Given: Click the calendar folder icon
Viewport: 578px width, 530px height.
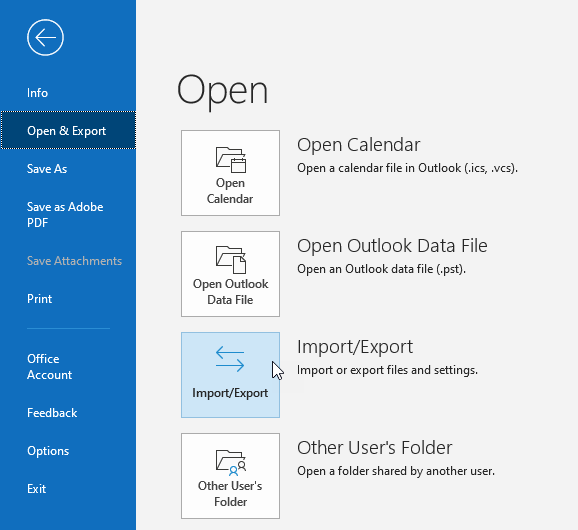Looking at the screenshot, I should pyautogui.click(x=231, y=160).
